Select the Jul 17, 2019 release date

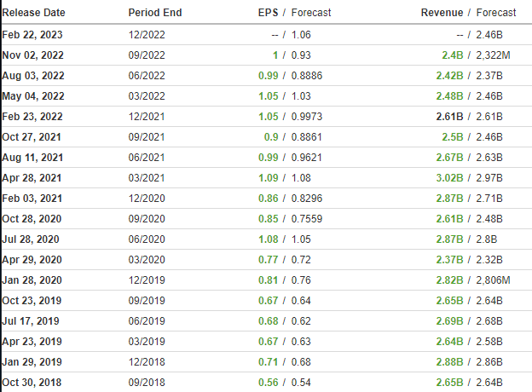[x=31, y=320]
